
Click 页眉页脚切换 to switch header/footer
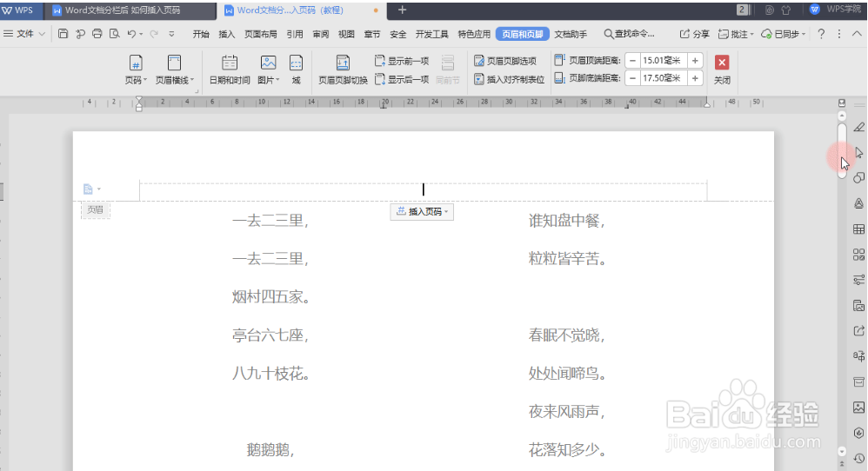point(343,70)
